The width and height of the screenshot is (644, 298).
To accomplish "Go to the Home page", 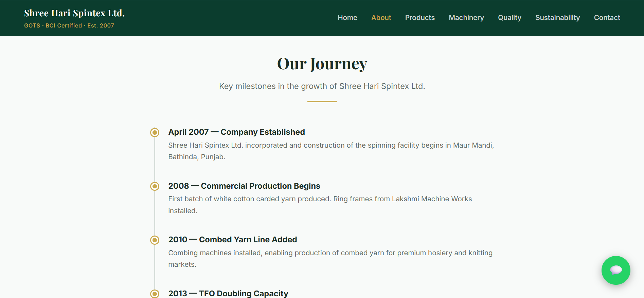I will [347, 18].
